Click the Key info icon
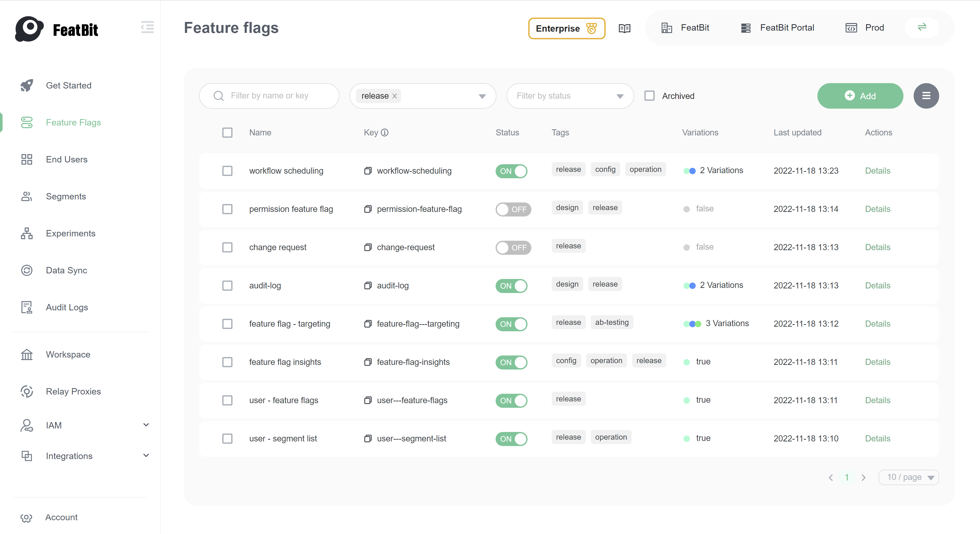 click(385, 132)
